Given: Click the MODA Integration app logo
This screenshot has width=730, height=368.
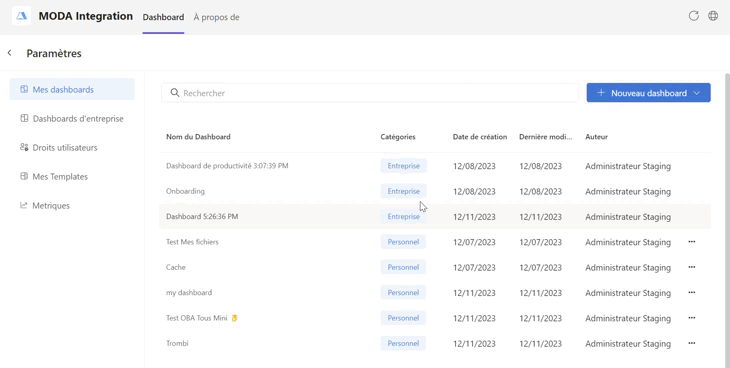Looking at the screenshot, I should click(x=21, y=16).
